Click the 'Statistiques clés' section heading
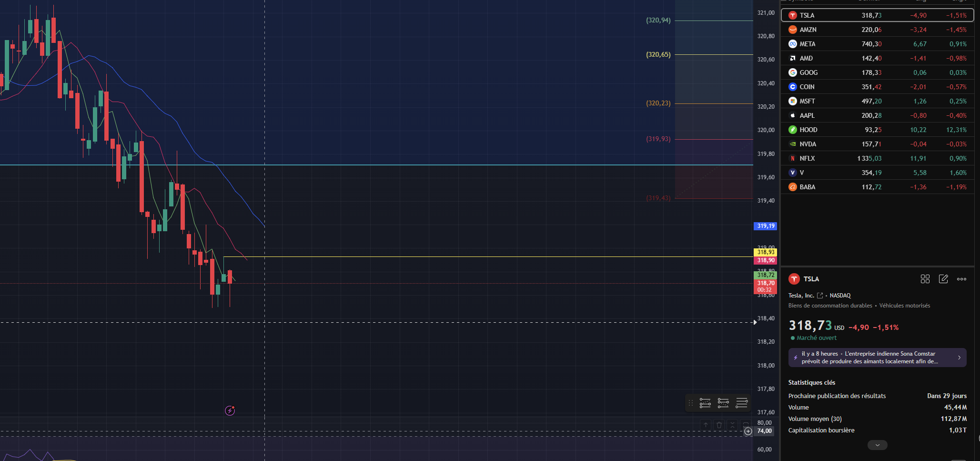The height and width of the screenshot is (461, 980). click(811, 383)
